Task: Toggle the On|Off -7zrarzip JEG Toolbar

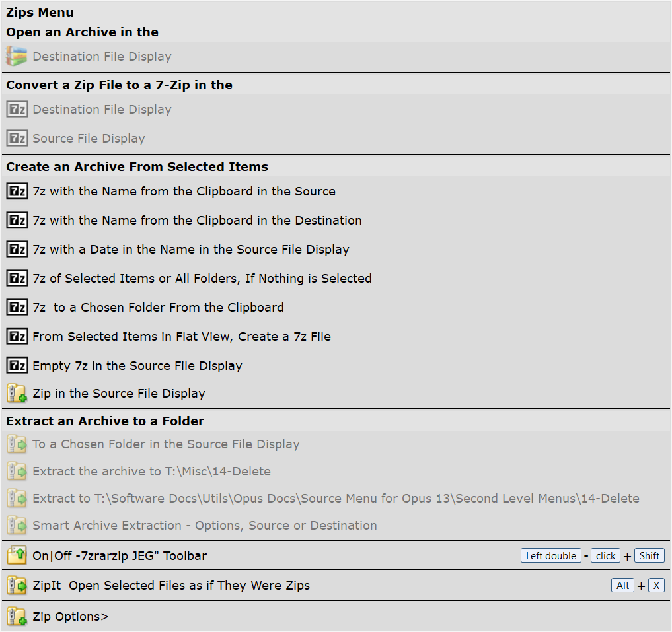Action: tap(120, 556)
